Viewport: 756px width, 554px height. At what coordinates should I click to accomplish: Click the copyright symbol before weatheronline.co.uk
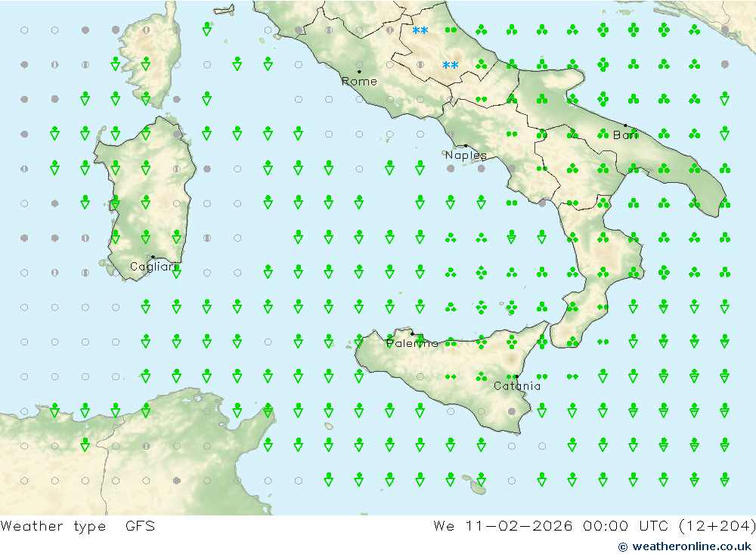tap(623, 546)
